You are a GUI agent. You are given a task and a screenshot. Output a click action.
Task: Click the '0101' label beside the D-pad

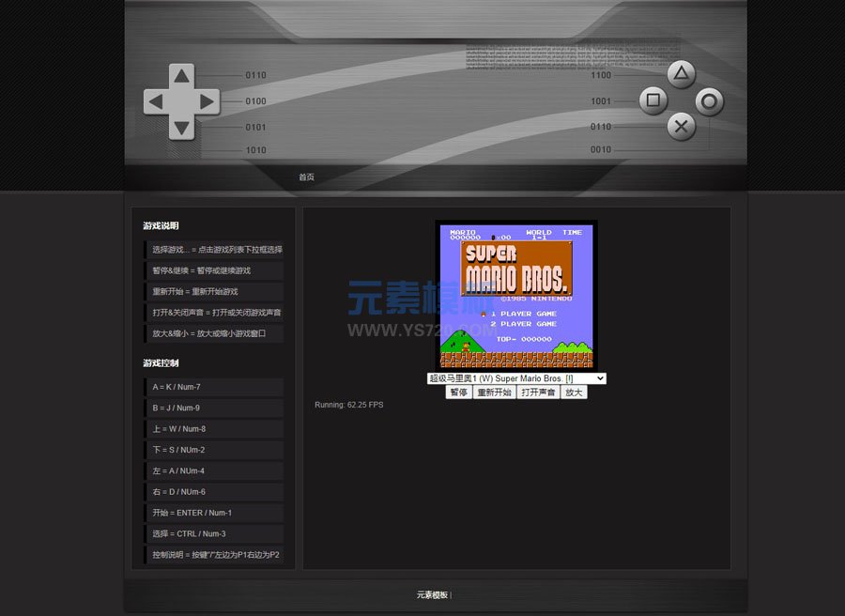click(x=256, y=127)
